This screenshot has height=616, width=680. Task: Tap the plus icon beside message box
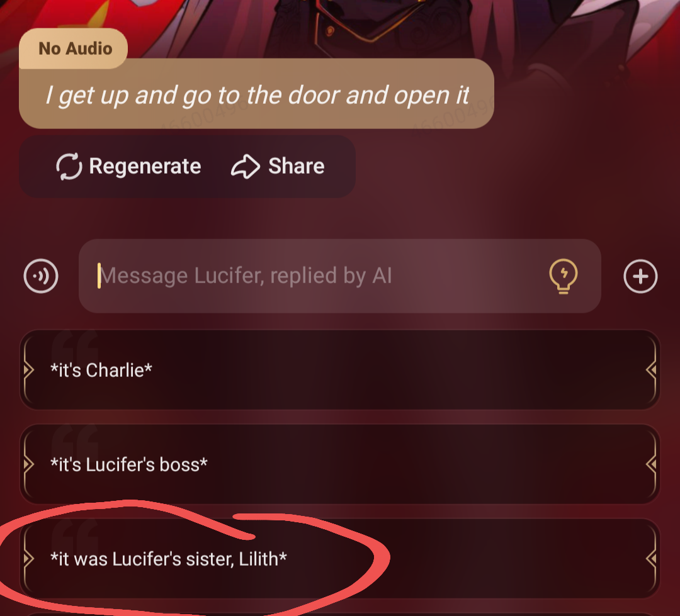point(640,277)
